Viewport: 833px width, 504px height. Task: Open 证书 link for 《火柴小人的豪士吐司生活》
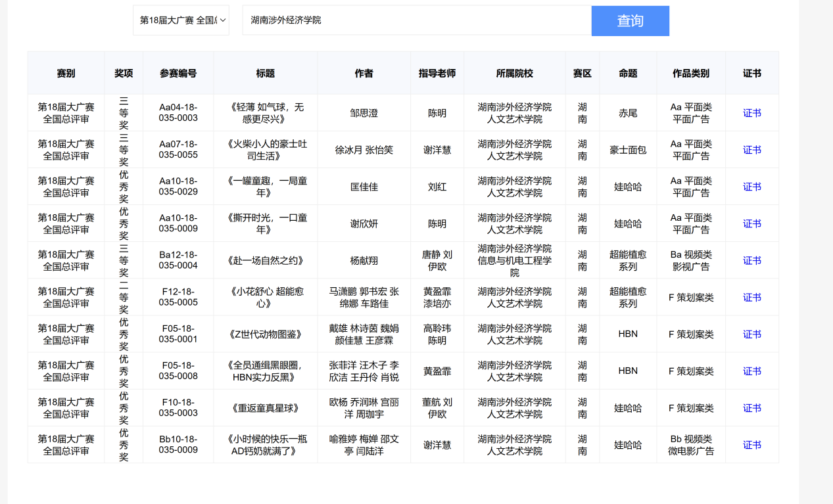752,150
